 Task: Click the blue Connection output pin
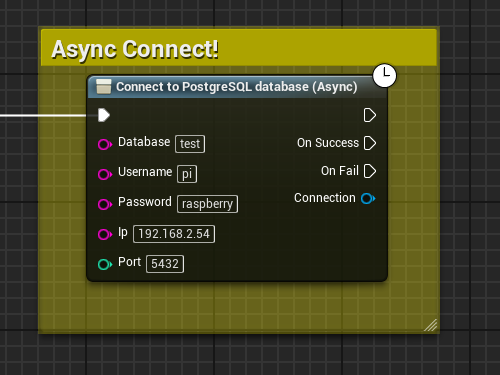[x=368, y=198]
